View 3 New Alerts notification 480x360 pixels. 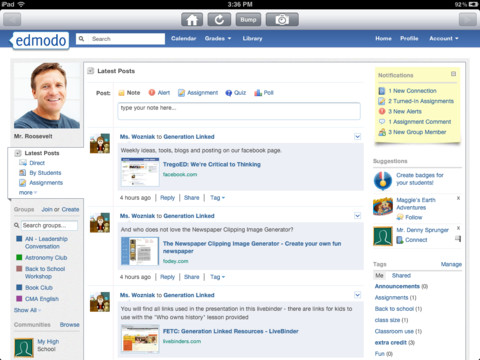coord(400,111)
